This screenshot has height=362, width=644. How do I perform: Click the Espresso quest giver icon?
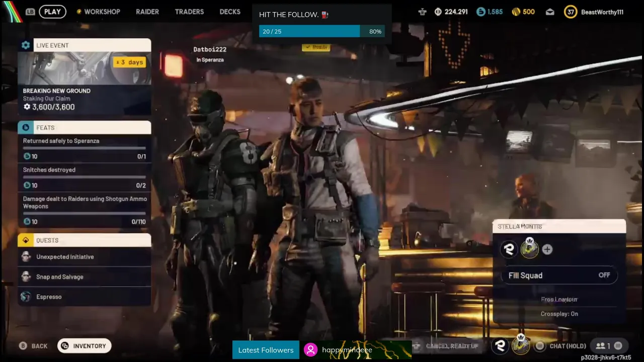(x=26, y=297)
